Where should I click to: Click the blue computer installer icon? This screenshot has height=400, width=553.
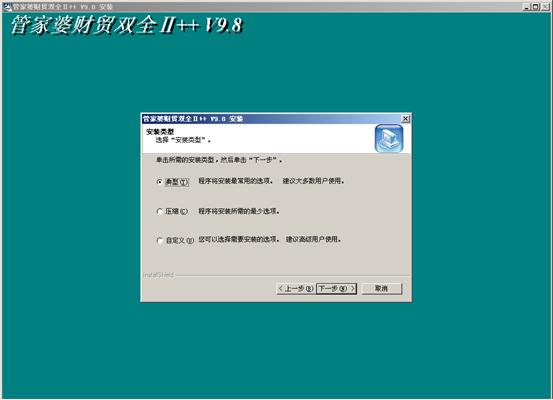coord(389,139)
